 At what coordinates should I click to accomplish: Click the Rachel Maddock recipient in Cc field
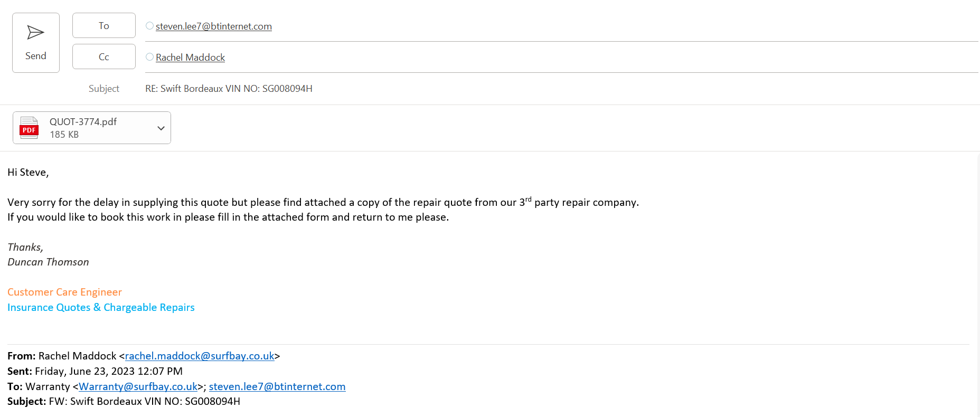click(x=190, y=58)
